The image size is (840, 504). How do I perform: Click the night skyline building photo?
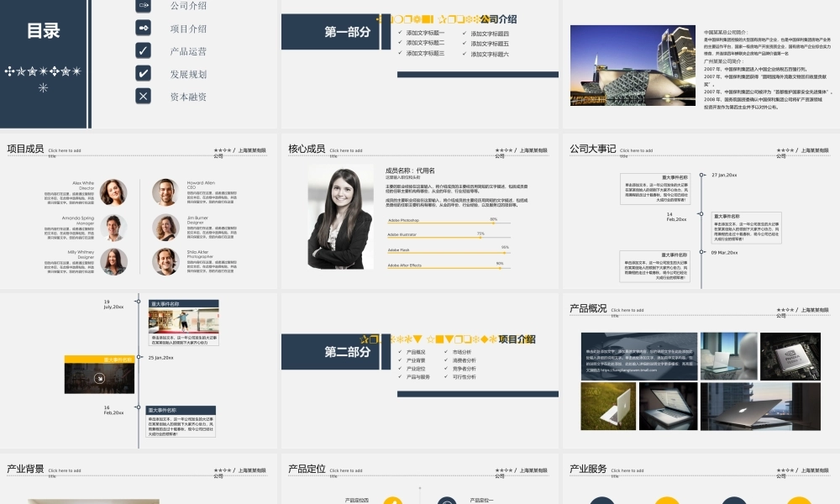pos(633,66)
